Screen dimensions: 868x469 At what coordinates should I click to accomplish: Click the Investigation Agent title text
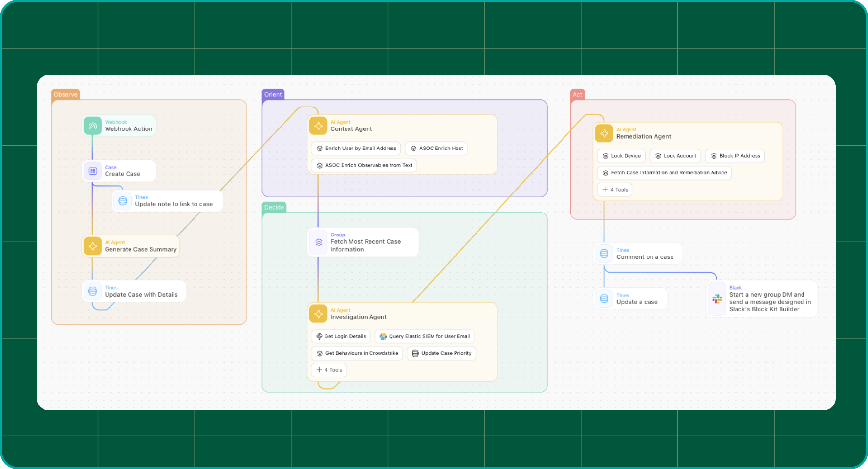358,317
